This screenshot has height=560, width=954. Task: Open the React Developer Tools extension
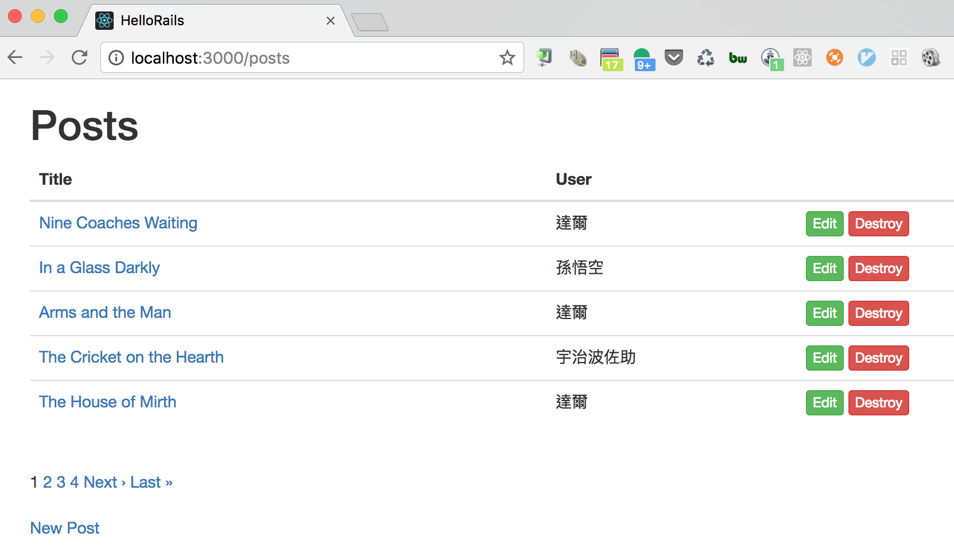click(802, 58)
